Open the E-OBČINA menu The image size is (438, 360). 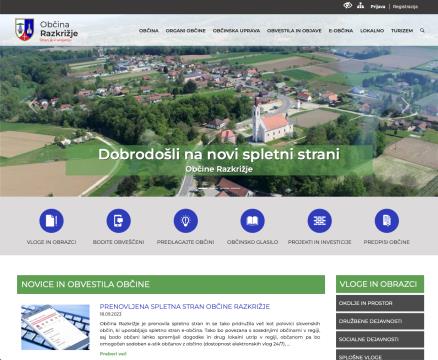point(341,30)
